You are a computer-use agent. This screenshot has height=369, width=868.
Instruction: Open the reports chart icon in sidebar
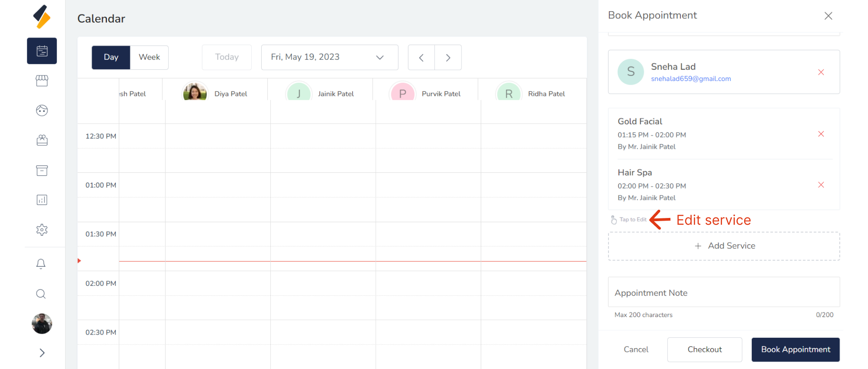click(x=42, y=200)
